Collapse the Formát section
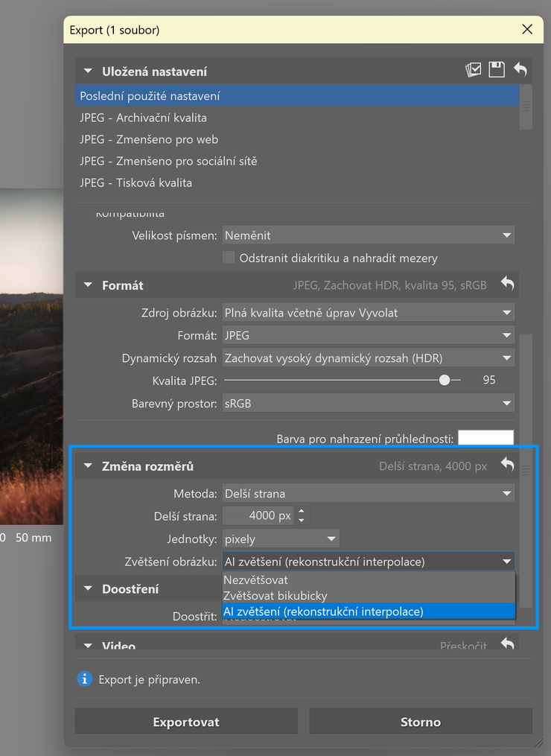 88,285
